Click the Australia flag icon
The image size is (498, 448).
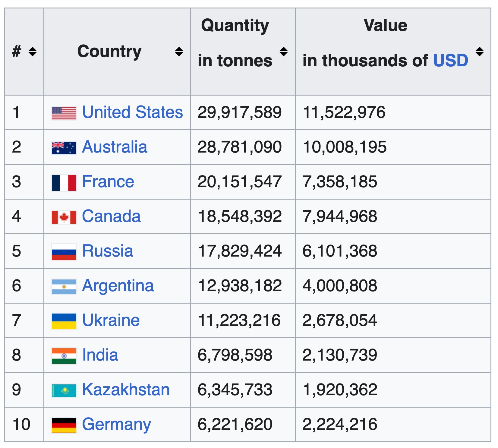[64, 148]
